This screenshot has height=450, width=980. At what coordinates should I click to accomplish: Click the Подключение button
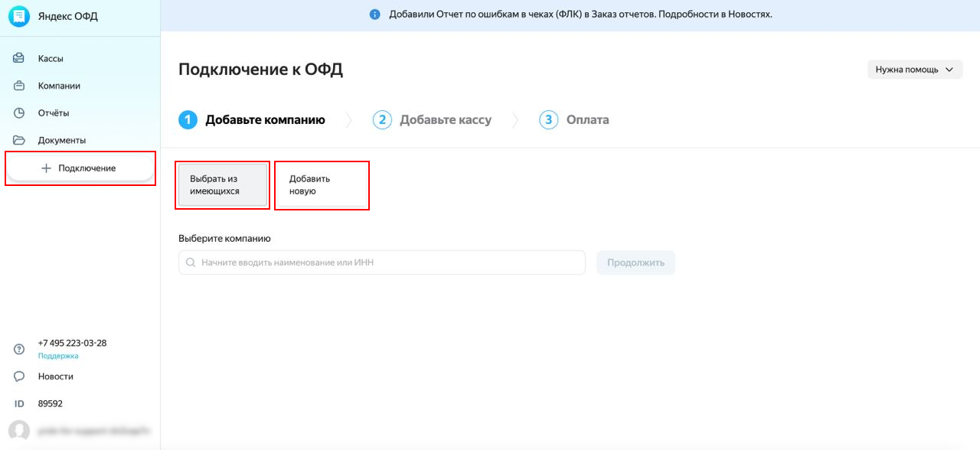click(80, 168)
